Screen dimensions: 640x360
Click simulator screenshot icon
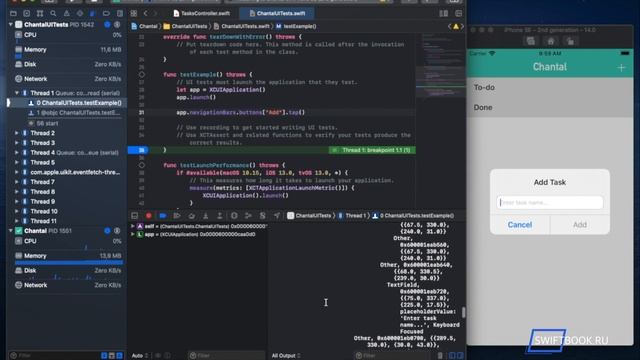click(x=531, y=41)
